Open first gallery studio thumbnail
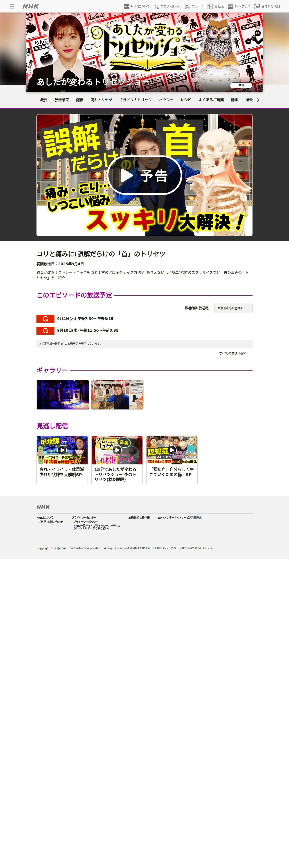 [63, 395]
